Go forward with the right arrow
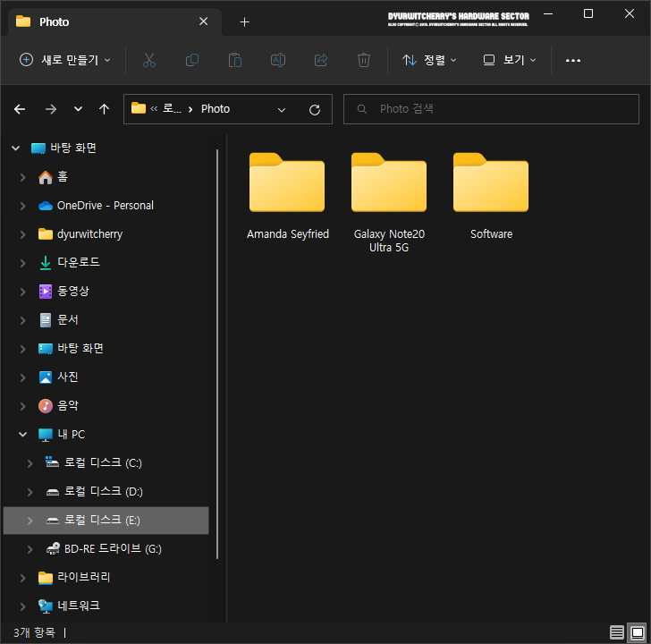This screenshot has height=644, width=651. 51,109
